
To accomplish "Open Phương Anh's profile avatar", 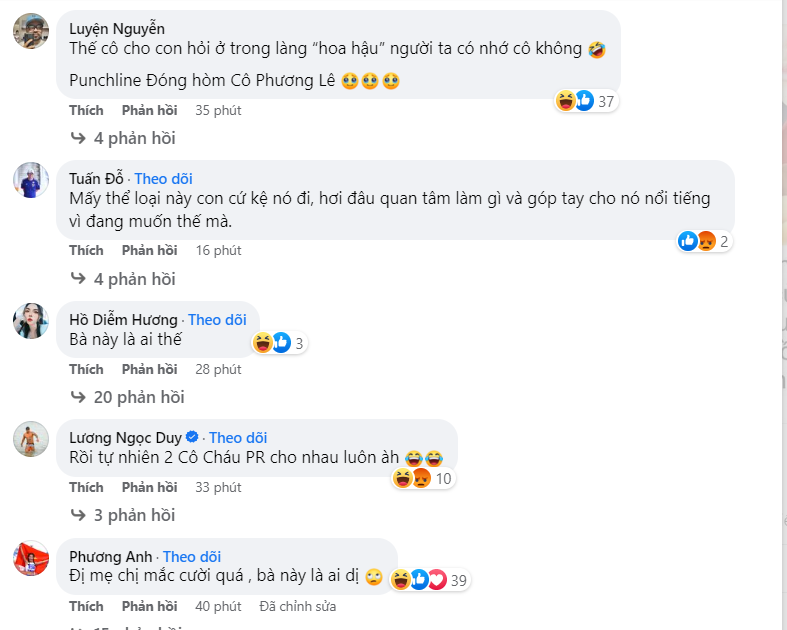I will (x=31, y=558).
